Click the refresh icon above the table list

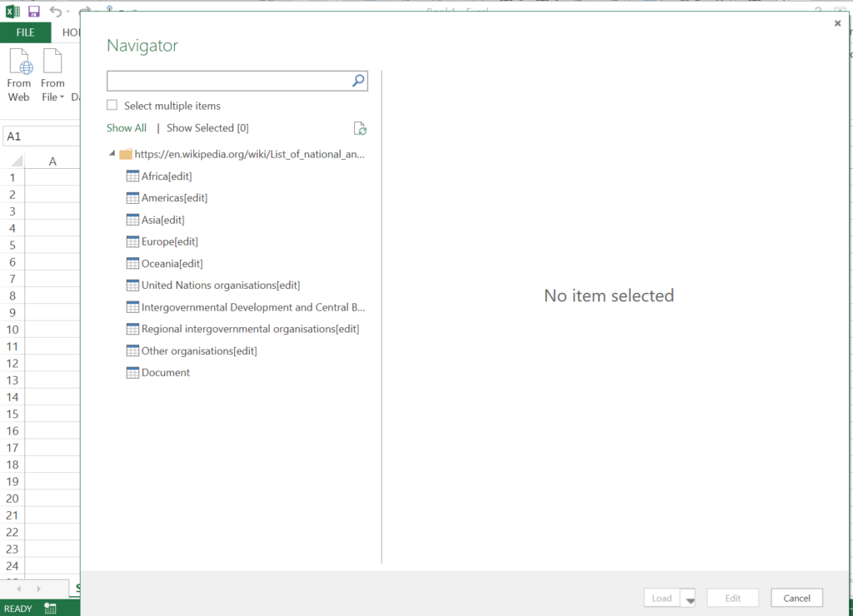coord(360,128)
